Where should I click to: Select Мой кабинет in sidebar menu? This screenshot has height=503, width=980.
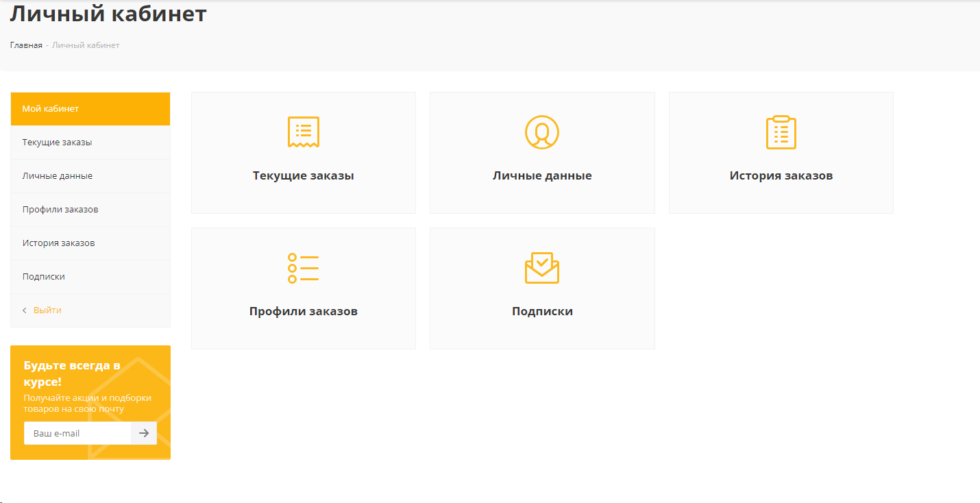51,109
